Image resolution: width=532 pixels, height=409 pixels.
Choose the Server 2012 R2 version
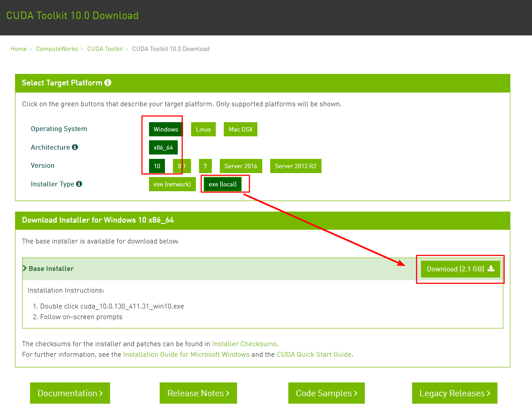point(296,166)
